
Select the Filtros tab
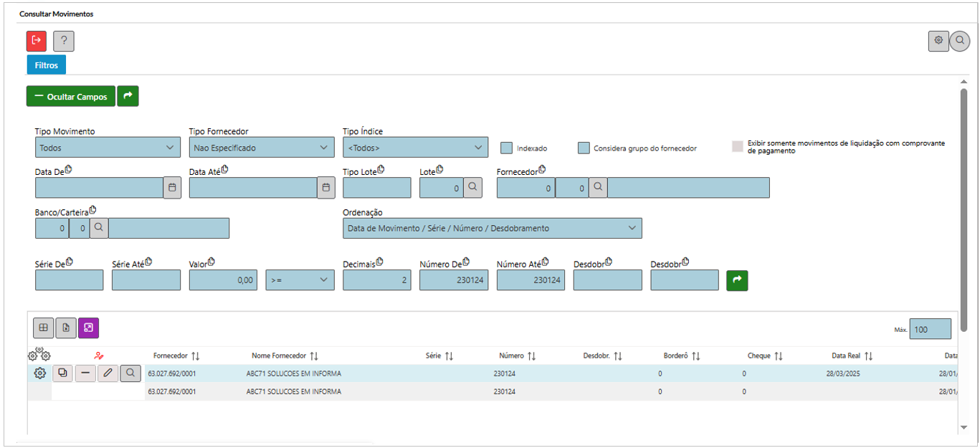[x=47, y=65]
